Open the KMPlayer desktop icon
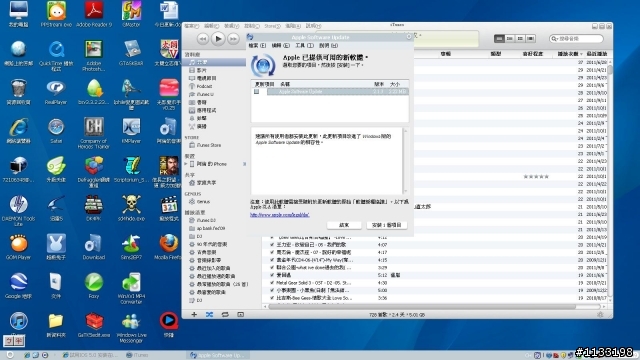Screen dimensions: 640x360 (131, 131)
